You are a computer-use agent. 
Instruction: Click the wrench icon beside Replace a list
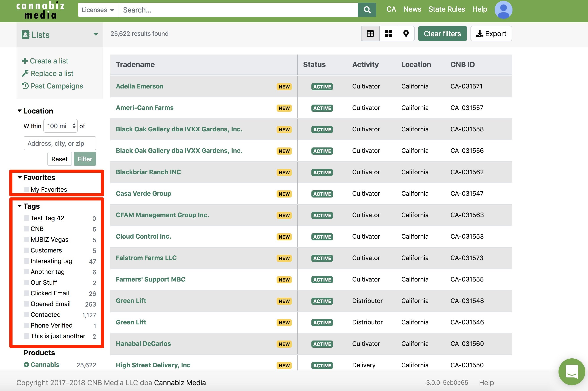[25, 73]
